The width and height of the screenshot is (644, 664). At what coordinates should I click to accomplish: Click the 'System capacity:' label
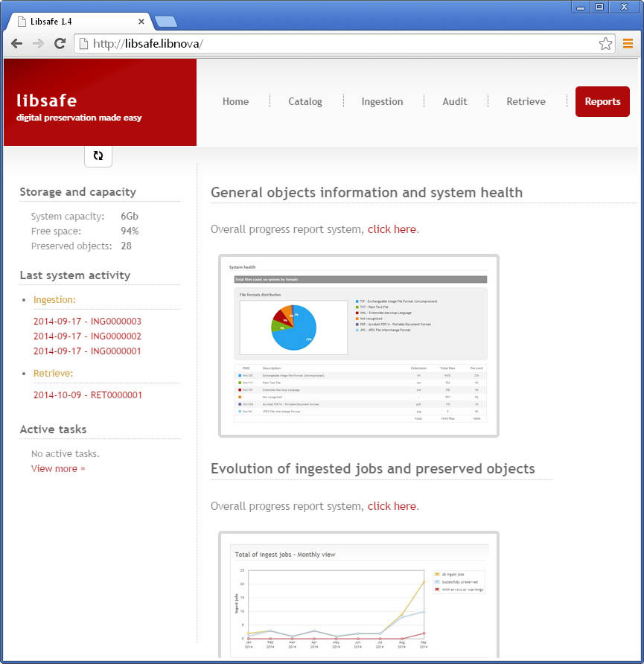[x=68, y=217]
